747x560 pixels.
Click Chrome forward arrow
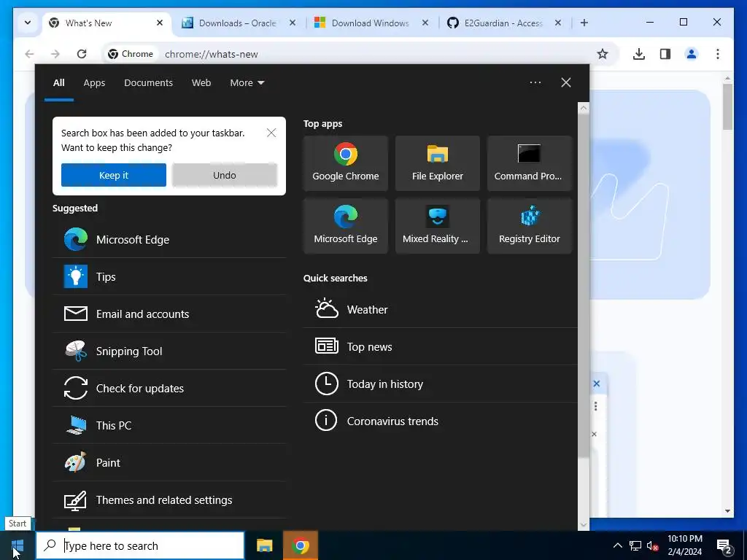pyautogui.click(x=55, y=54)
